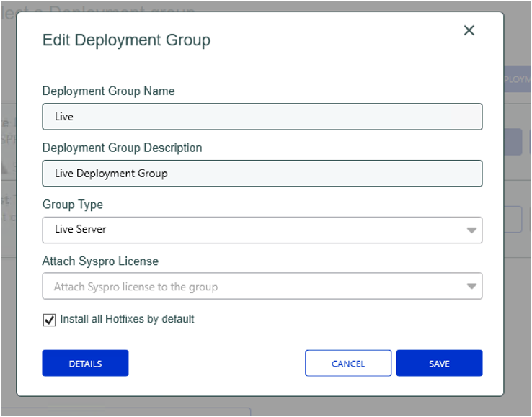The height and width of the screenshot is (417, 532).
Task: Untick the Install all Hotfixes checkbox
Action: (49, 320)
